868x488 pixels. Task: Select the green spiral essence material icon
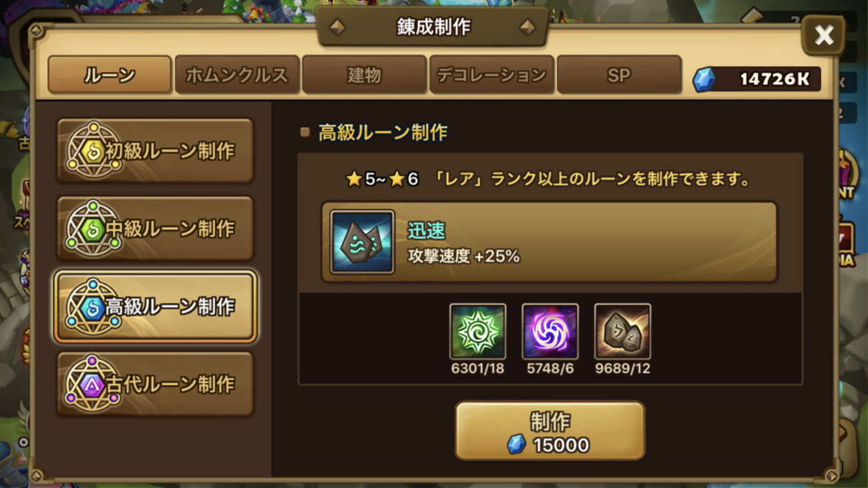477,332
